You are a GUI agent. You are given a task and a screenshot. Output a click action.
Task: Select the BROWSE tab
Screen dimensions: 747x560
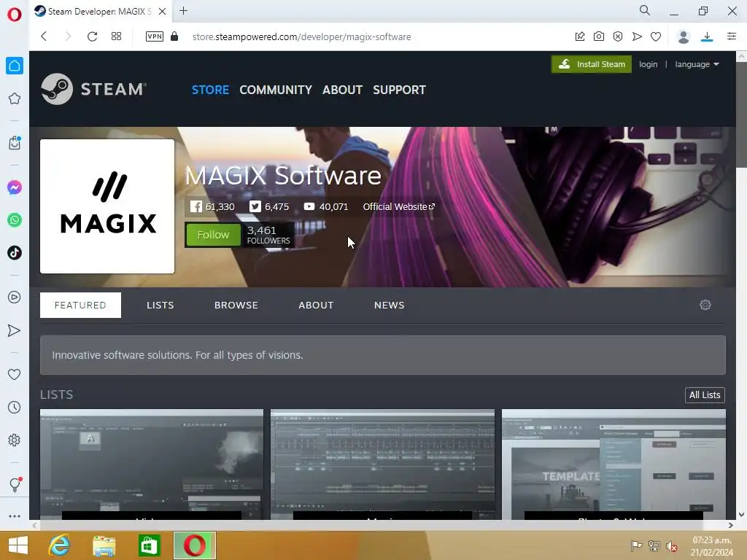coord(236,306)
